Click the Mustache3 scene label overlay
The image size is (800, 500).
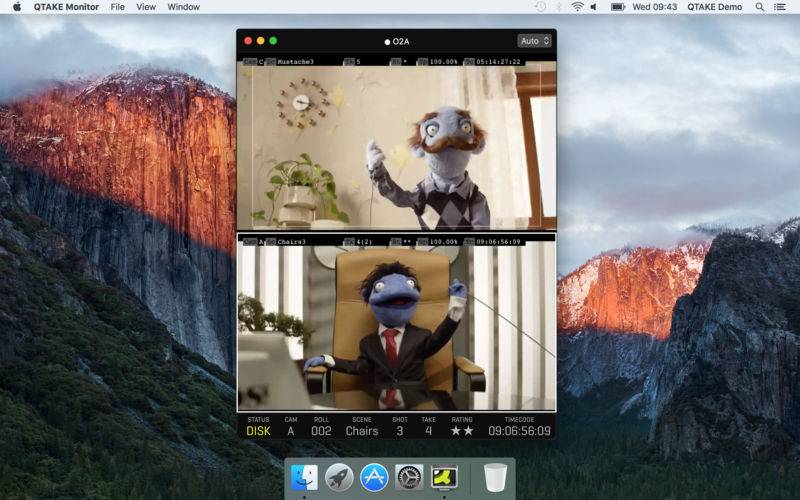point(295,62)
